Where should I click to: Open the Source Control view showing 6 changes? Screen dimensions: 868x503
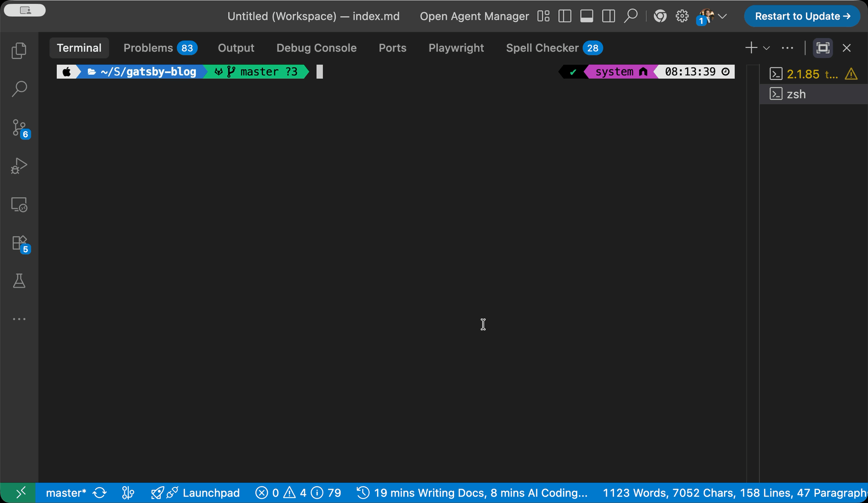pos(19,128)
